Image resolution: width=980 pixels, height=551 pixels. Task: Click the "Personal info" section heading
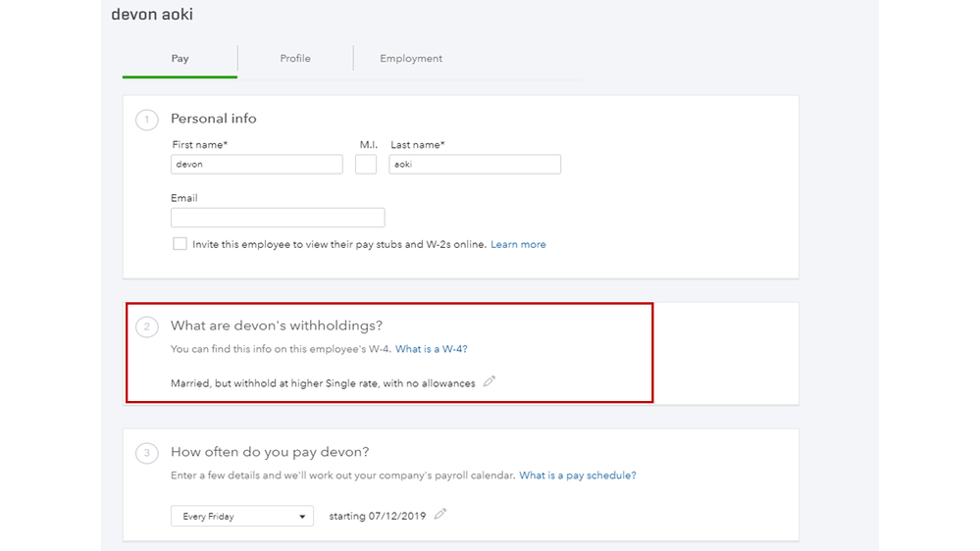pyautogui.click(x=214, y=119)
